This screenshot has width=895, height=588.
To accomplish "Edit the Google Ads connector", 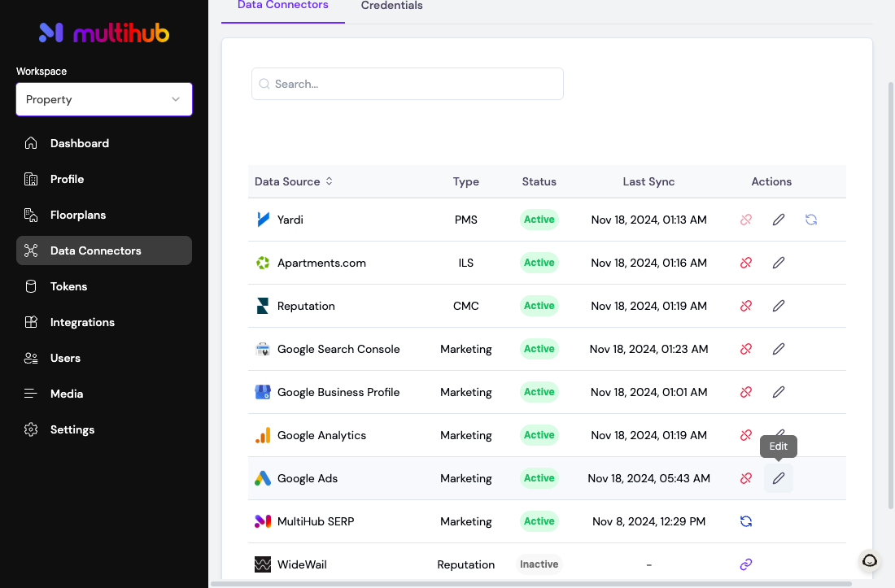I will [x=779, y=478].
